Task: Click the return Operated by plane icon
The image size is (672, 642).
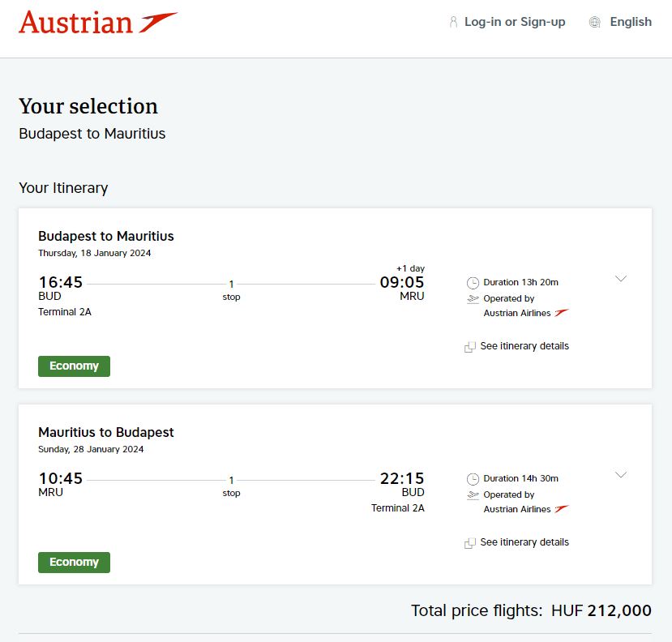Action: [473, 495]
